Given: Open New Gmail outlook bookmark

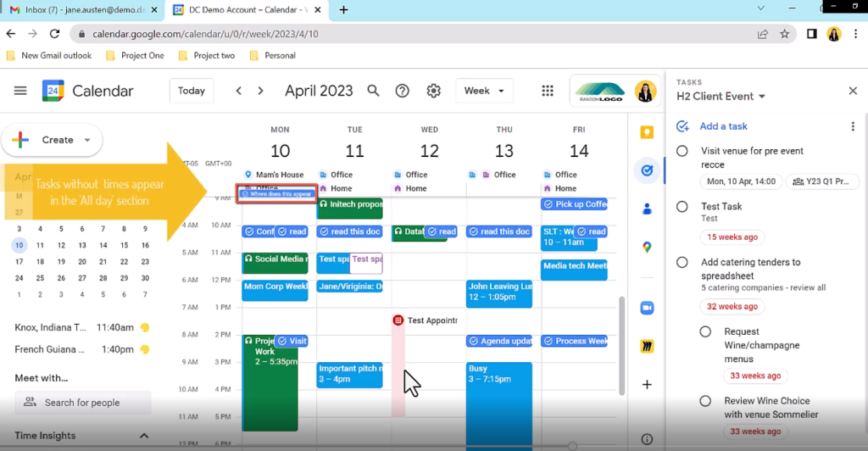Looking at the screenshot, I should [x=48, y=56].
